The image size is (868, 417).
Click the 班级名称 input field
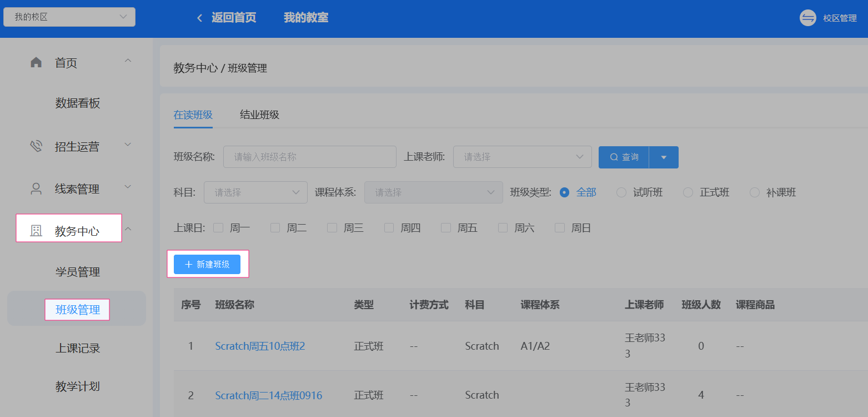coord(309,157)
